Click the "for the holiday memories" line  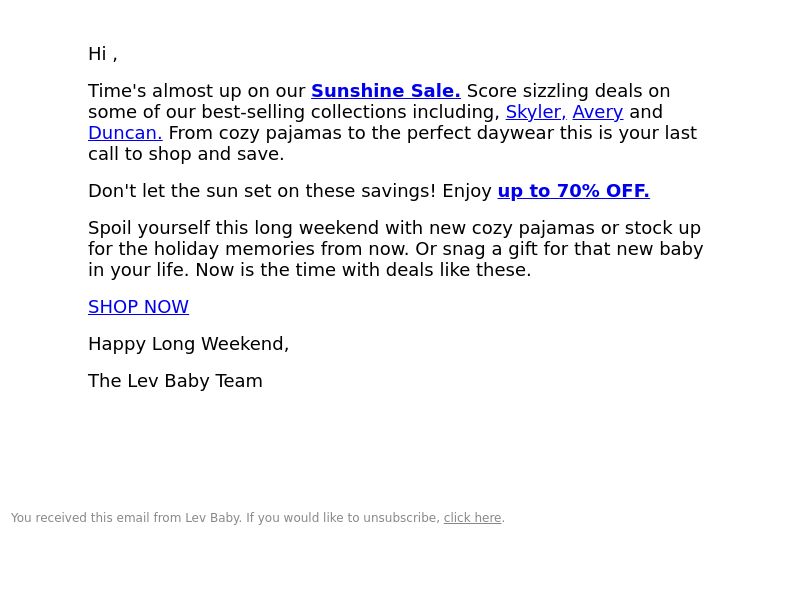(395, 249)
